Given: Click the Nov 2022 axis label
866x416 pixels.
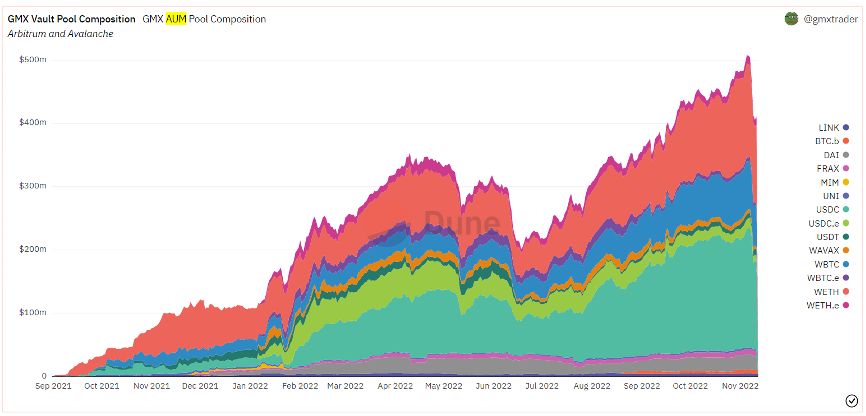Looking at the screenshot, I should pos(738,387).
